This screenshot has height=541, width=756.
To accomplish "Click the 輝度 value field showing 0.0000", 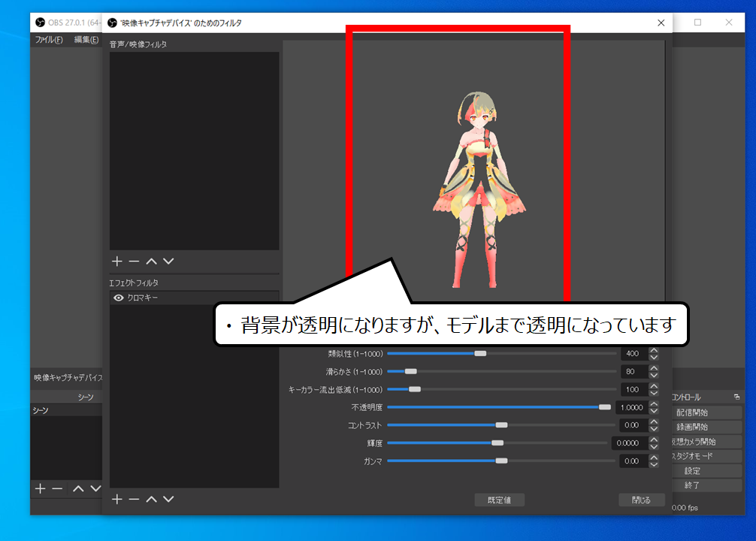I will coord(629,443).
